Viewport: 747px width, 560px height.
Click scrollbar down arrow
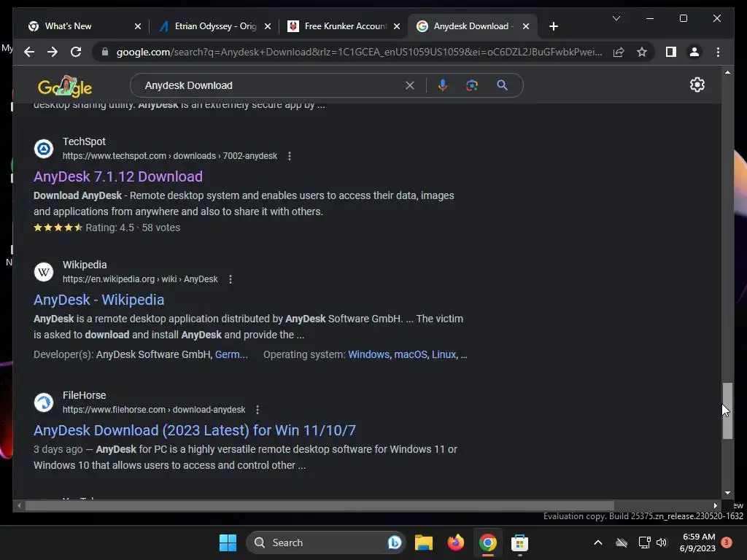click(727, 493)
